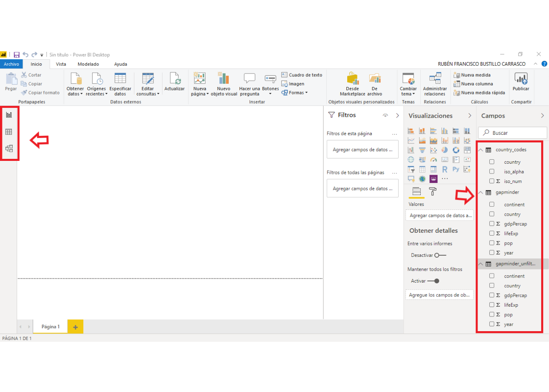Collapse the Visualizaciones pane chevron

[x=470, y=116]
